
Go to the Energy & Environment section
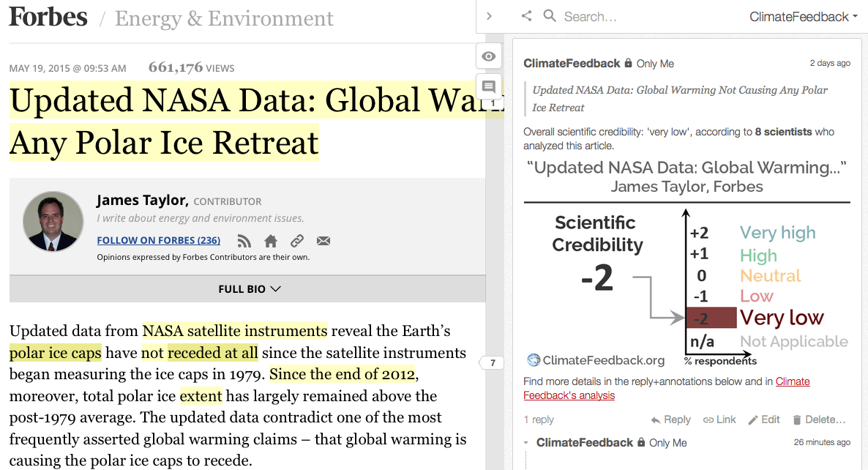pos(224,18)
